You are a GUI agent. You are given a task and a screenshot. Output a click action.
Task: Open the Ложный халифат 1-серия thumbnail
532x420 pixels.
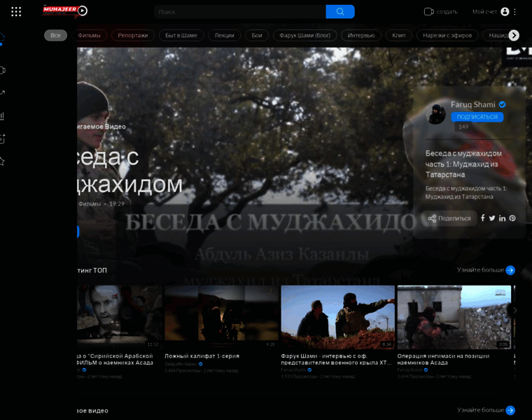tap(221, 317)
